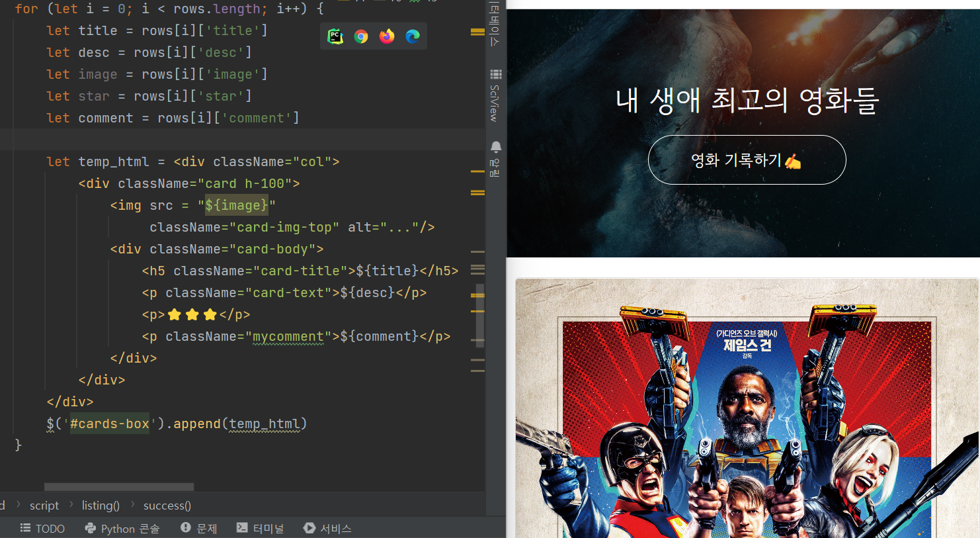Click the problems warning icon
Image resolution: width=980 pixels, height=538 pixels.
[x=186, y=527]
